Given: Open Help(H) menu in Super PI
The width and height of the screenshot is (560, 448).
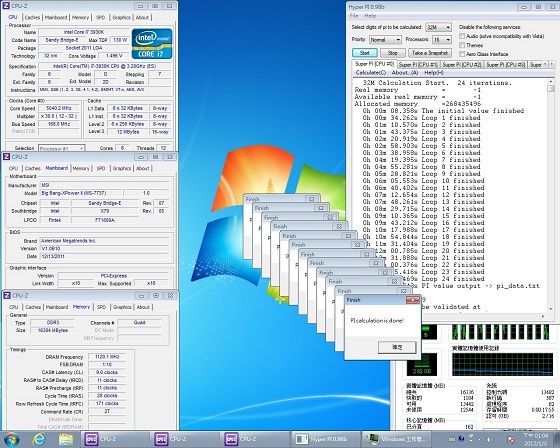Looking at the screenshot, I should [x=434, y=73].
